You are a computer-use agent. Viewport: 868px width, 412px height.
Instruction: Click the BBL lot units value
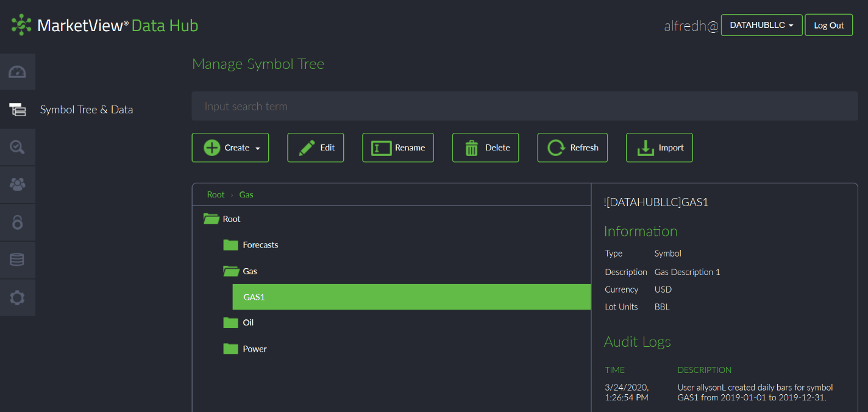pos(662,307)
